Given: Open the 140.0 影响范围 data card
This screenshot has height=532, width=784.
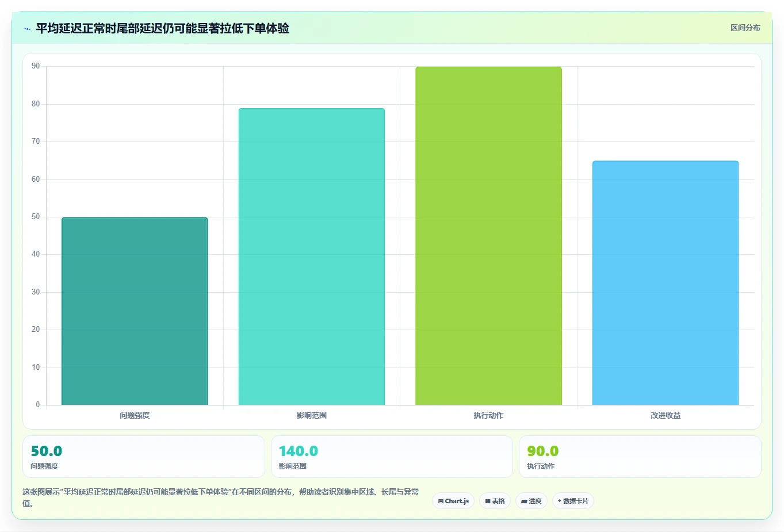Looking at the screenshot, I should (x=392, y=457).
